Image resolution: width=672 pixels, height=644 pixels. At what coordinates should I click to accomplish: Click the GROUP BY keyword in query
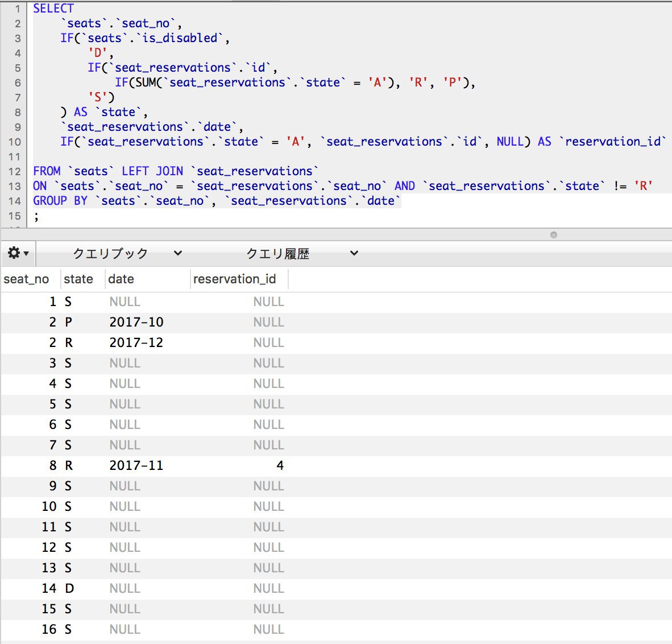pyautogui.click(x=60, y=201)
